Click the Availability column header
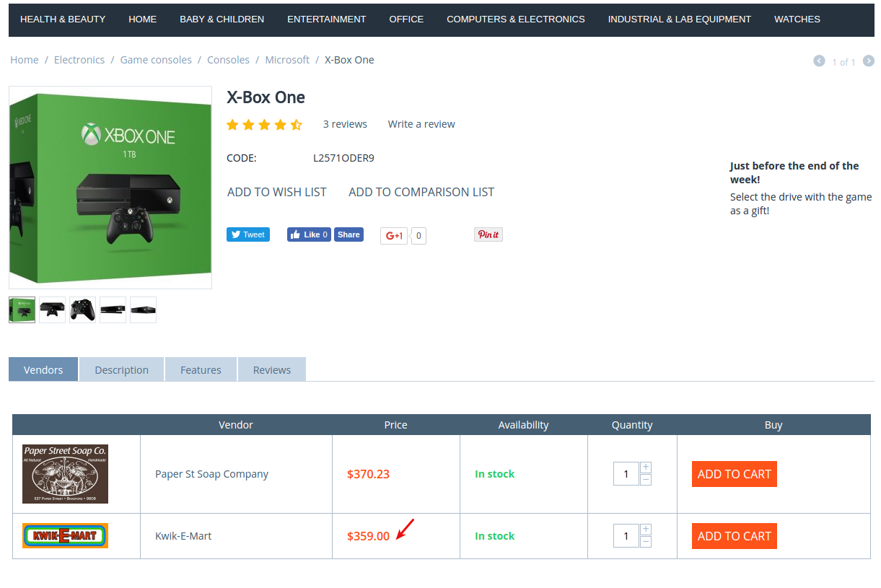The height and width of the screenshot is (588, 881). tap(523, 425)
